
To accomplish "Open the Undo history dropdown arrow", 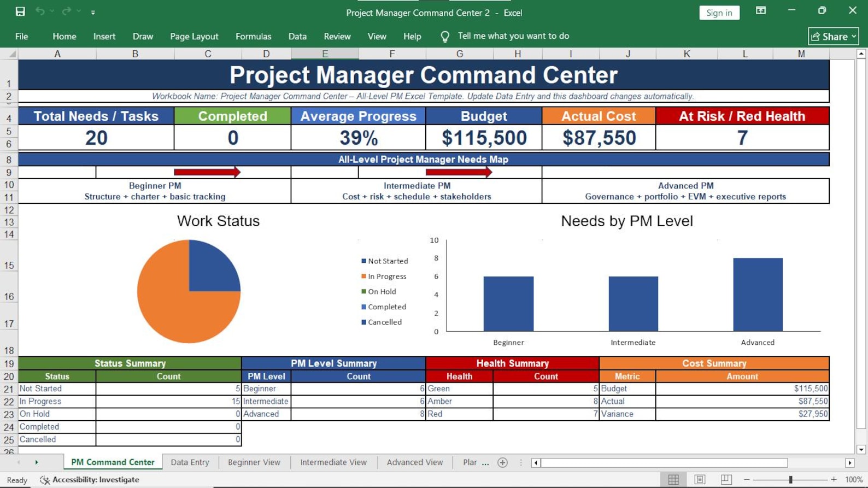I will click(52, 11).
